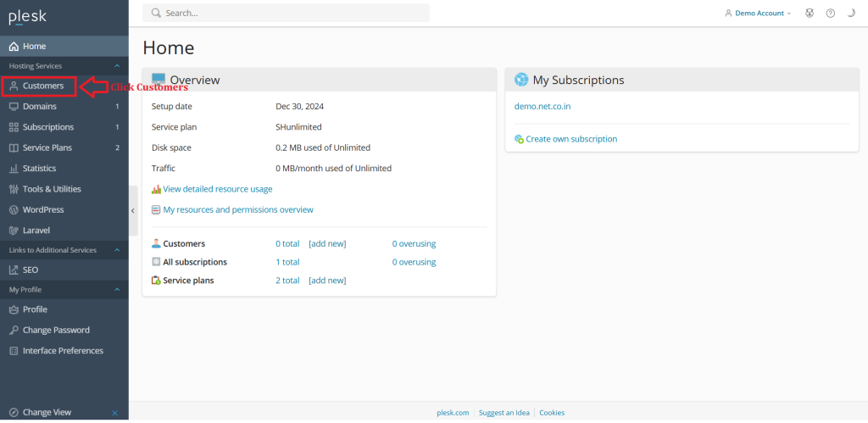The image size is (868, 423).
Task: Click Create own subscription link
Action: pyautogui.click(x=571, y=139)
